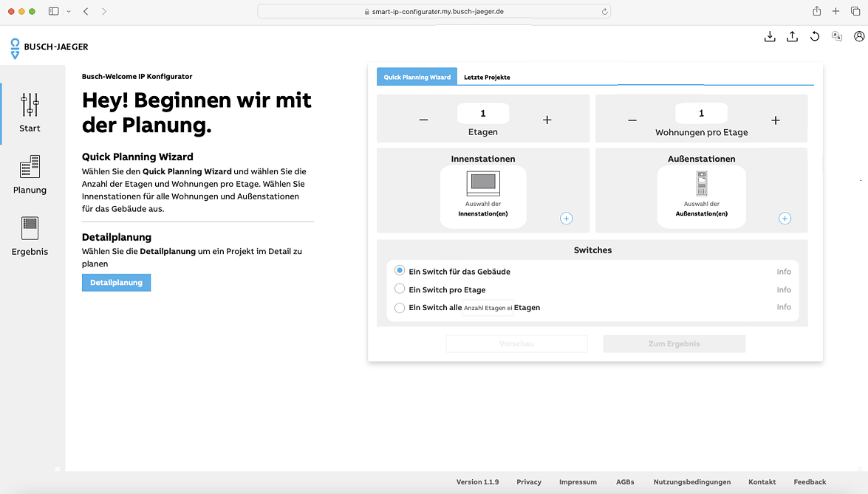Click the upload project icon
This screenshot has width=868, height=494.
click(792, 36)
